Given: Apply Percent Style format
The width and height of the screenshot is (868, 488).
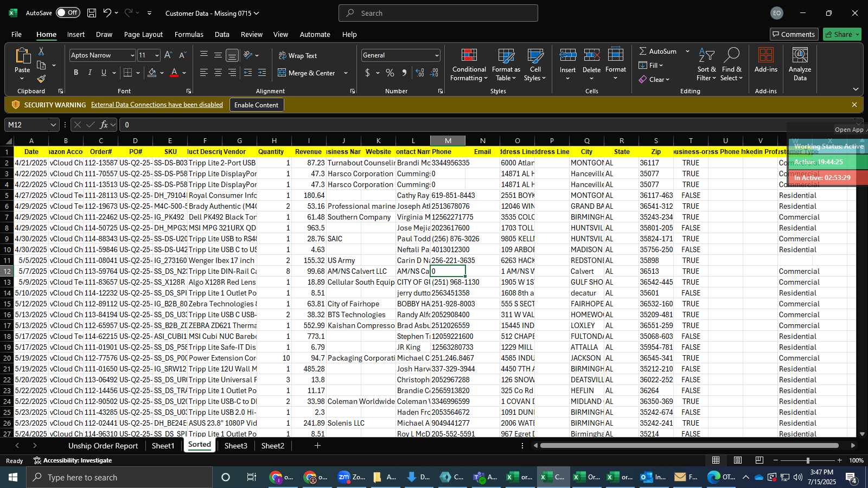Looking at the screenshot, I should [x=390, y=73].
